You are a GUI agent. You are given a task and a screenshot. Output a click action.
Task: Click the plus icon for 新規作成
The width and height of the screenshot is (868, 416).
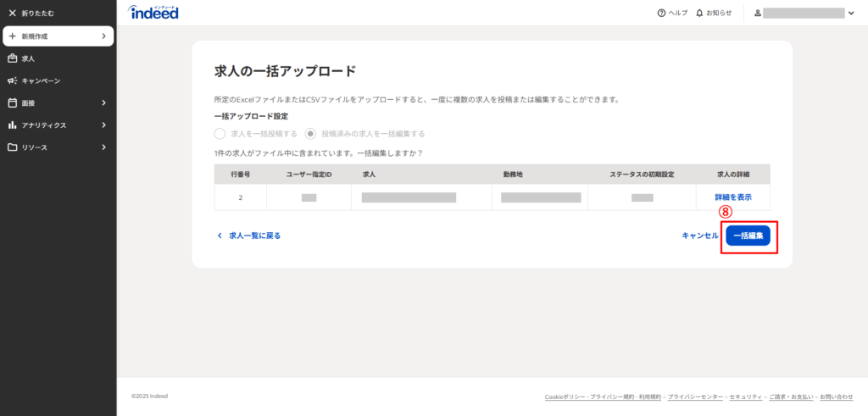point(12,36)
